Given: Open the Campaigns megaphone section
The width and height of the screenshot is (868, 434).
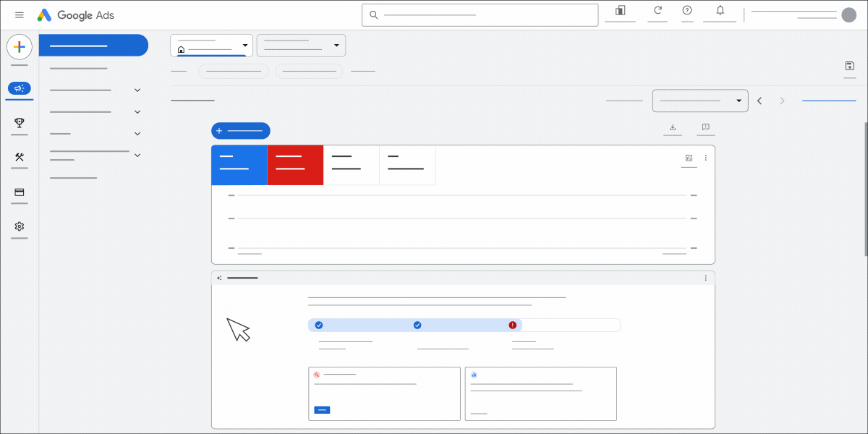Looking at the screenshot, I should [20, 88].
